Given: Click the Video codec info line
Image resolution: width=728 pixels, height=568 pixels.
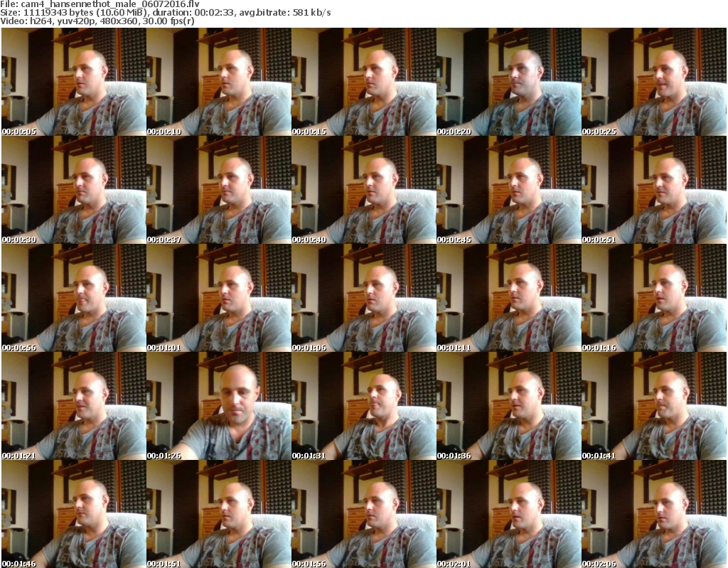Looking at the screenshot, I should 97,21.
